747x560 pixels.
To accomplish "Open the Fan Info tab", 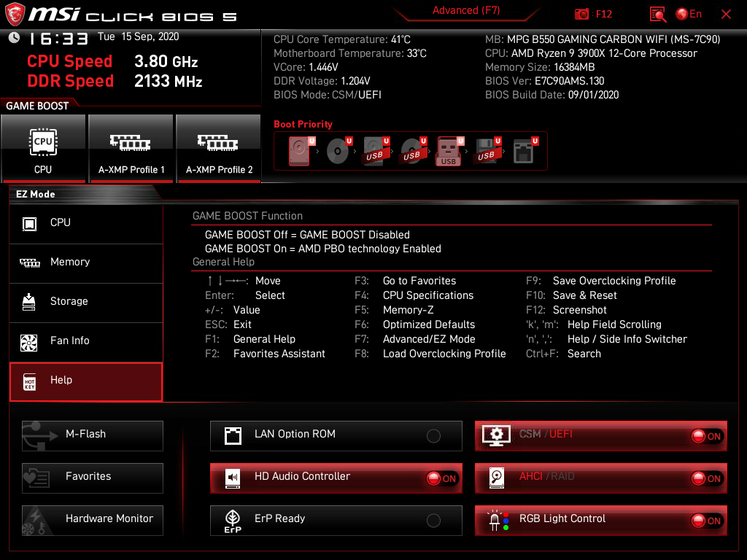I will (x=86, y=341).
